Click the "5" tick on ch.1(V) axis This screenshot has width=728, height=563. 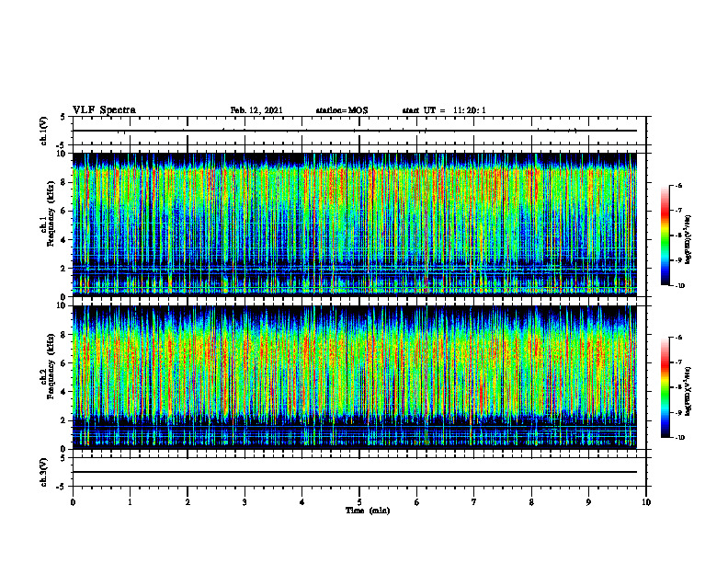coord(63,117)
